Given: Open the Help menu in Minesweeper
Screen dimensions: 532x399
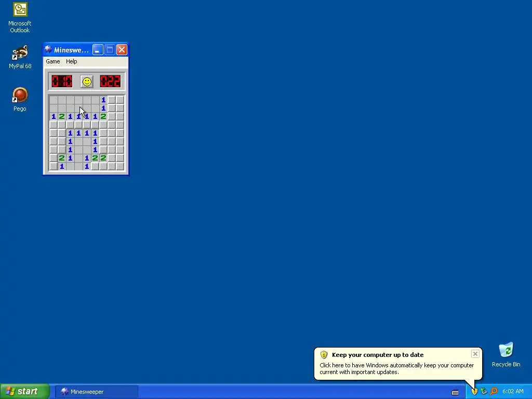Looking at the screenshot, I should point(72,61).
